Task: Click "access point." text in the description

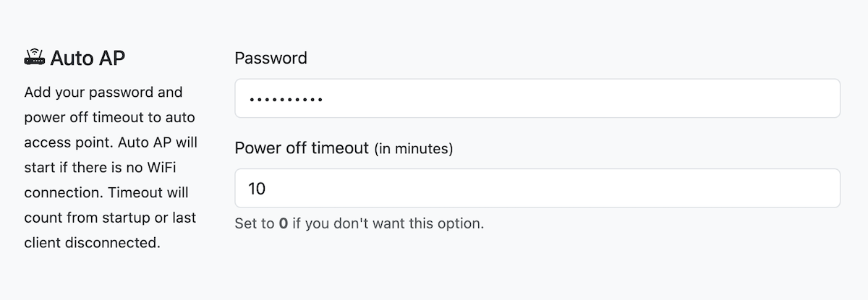Action: [x=67, y=142]
